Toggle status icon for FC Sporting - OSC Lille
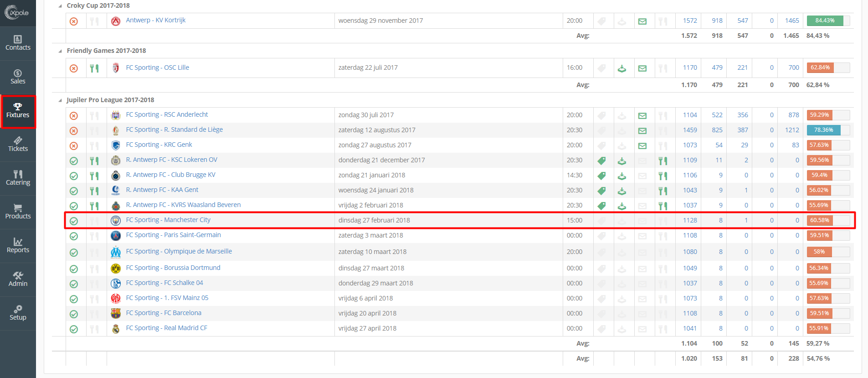Image resolution: width=868 pixels, height=378 pixels. tap(74, 68)
